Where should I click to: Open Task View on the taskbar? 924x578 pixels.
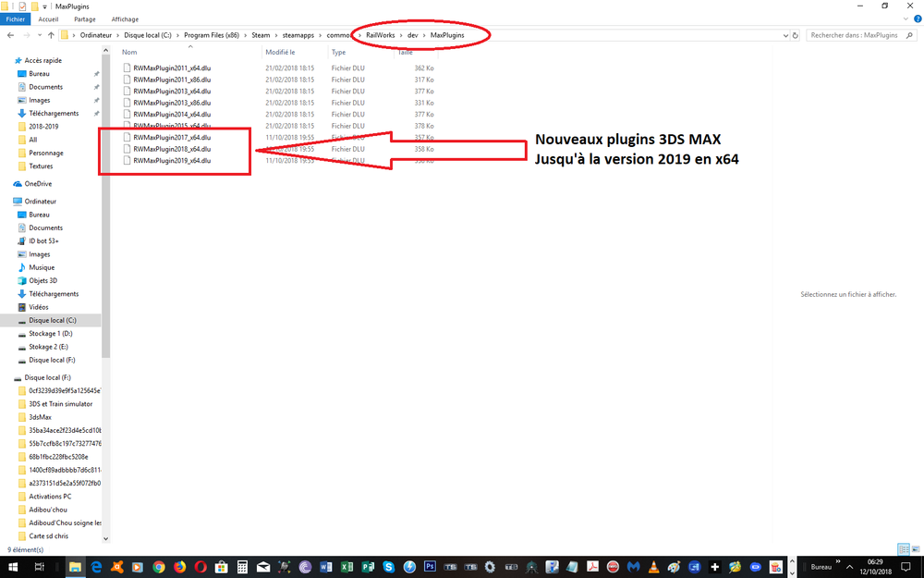(x=39, y=568)
